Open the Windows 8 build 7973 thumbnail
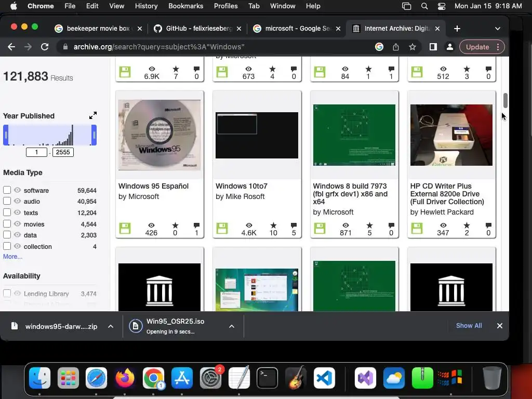 click(x=354, y=135)
